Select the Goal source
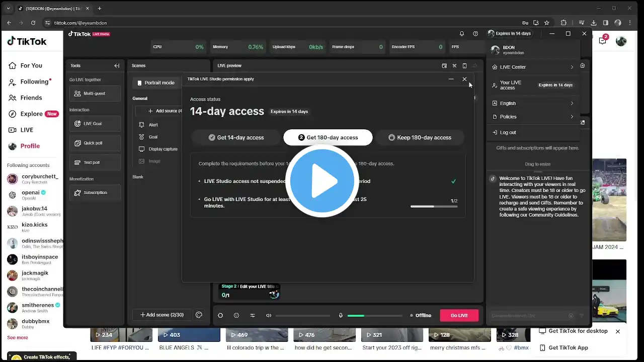The width and height of the screenshot is (644, 362). [x=153, y=137]
